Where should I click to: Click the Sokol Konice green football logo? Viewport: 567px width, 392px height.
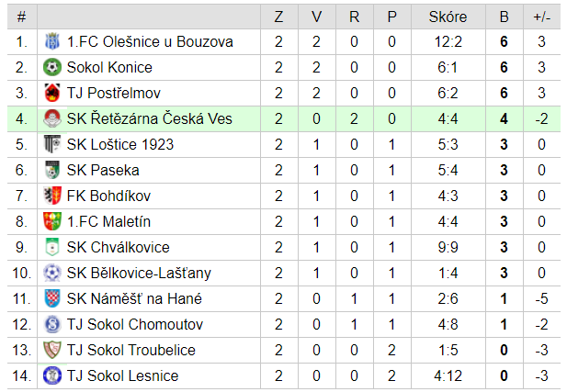coord(52,67)
